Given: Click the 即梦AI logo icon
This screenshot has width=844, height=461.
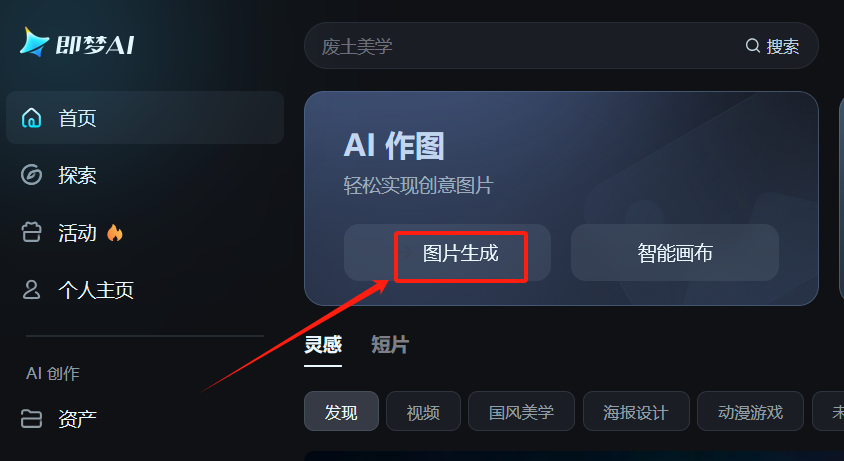Looking at the screenshot, I should (35, 43).
